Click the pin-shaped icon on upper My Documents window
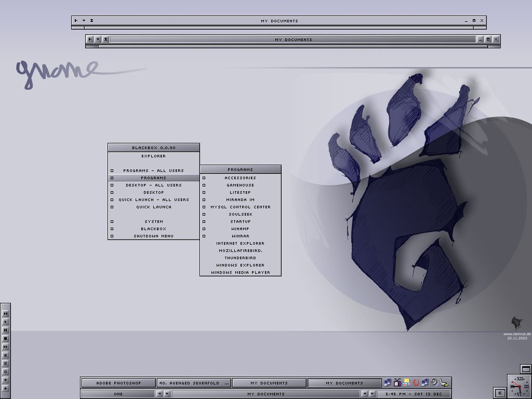Viewport: 532px width, 399px height. [x=76, y=21]
